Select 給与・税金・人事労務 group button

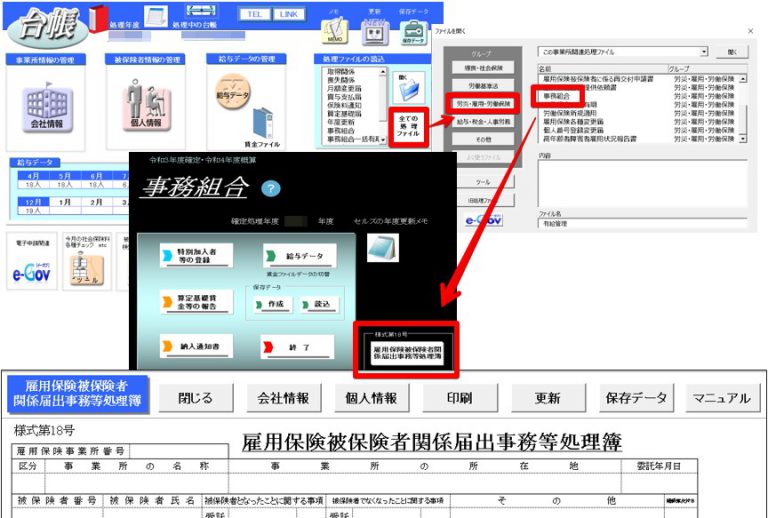pos(483,121)
